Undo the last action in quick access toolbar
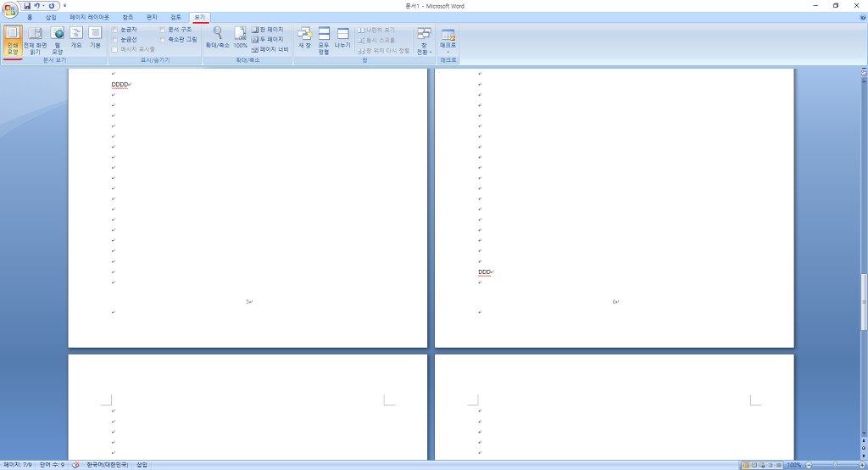 click(x=36, y=6)
